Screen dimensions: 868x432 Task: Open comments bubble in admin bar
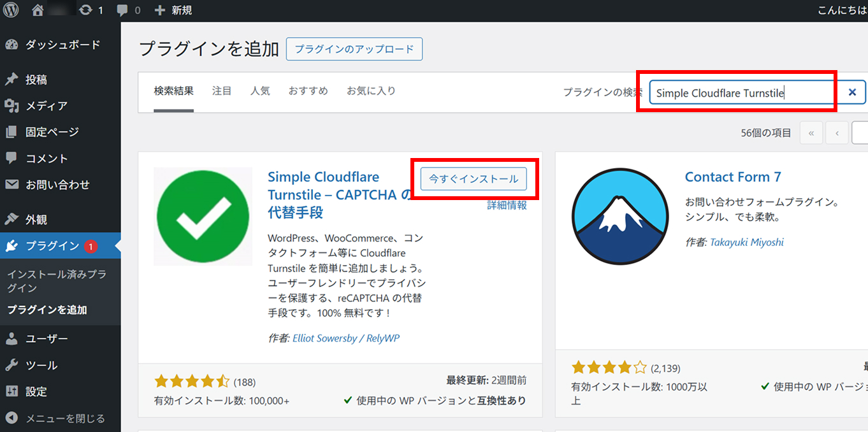(x=122, y=10)
